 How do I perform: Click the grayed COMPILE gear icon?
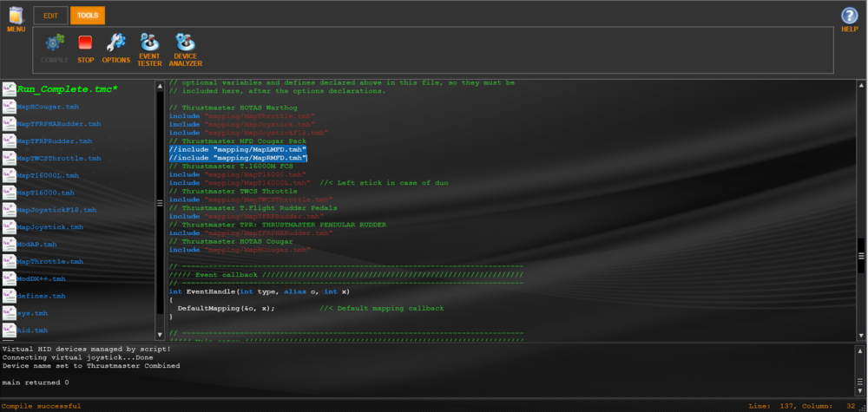[x=55, y=43]
